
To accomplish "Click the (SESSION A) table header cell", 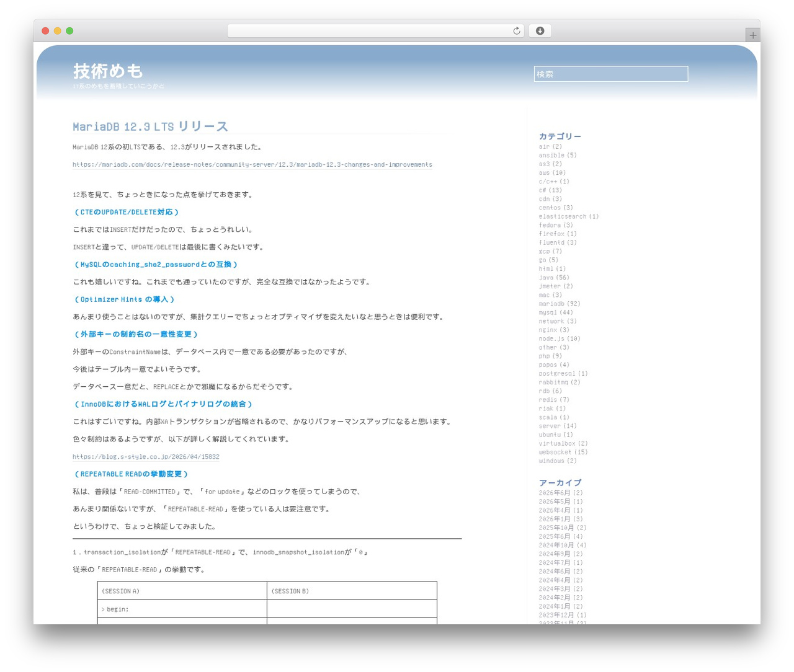I will click(x=182, y=591).
